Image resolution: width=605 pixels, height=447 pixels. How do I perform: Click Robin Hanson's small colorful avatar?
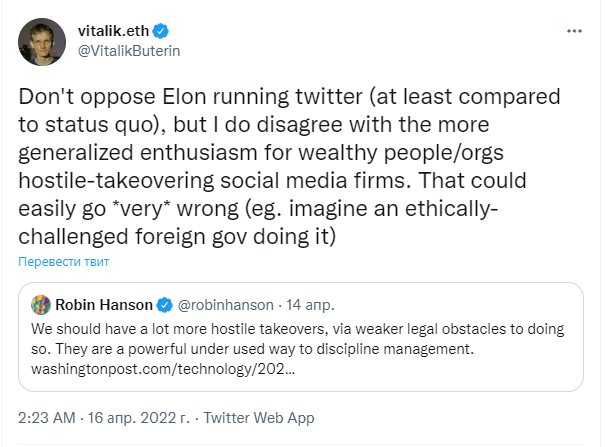point(41,305)
